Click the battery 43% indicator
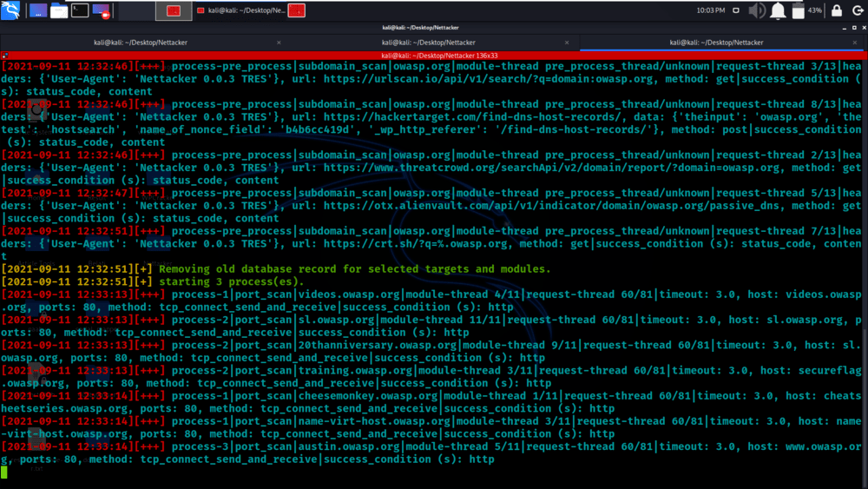This screenshot has width=868, height=489. 806,10
